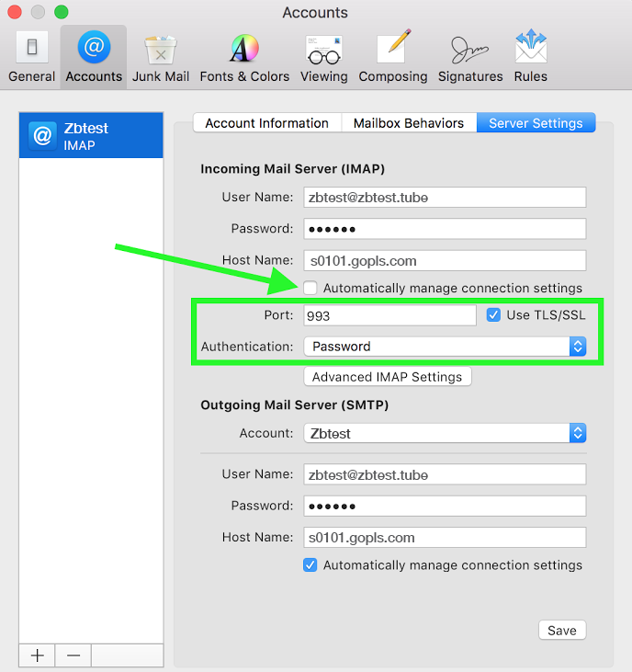Switch to the Account Information tab
The width and height of the screenshot is (632, 672).
coord(267,123)
